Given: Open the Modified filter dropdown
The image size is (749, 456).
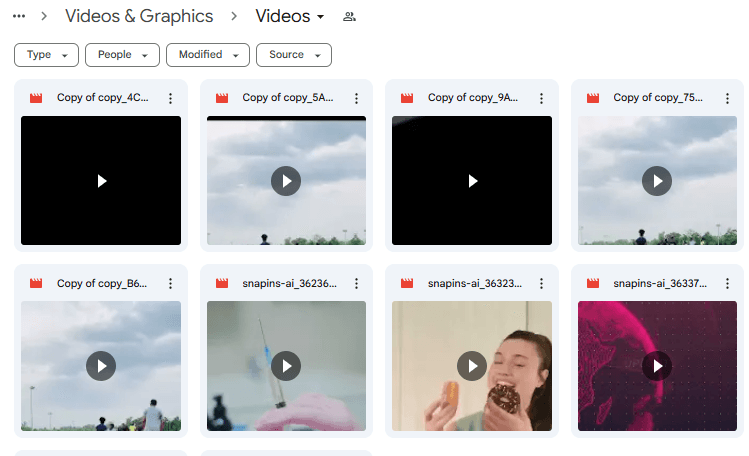Looking at the screenshot, I should pos(208,55).
